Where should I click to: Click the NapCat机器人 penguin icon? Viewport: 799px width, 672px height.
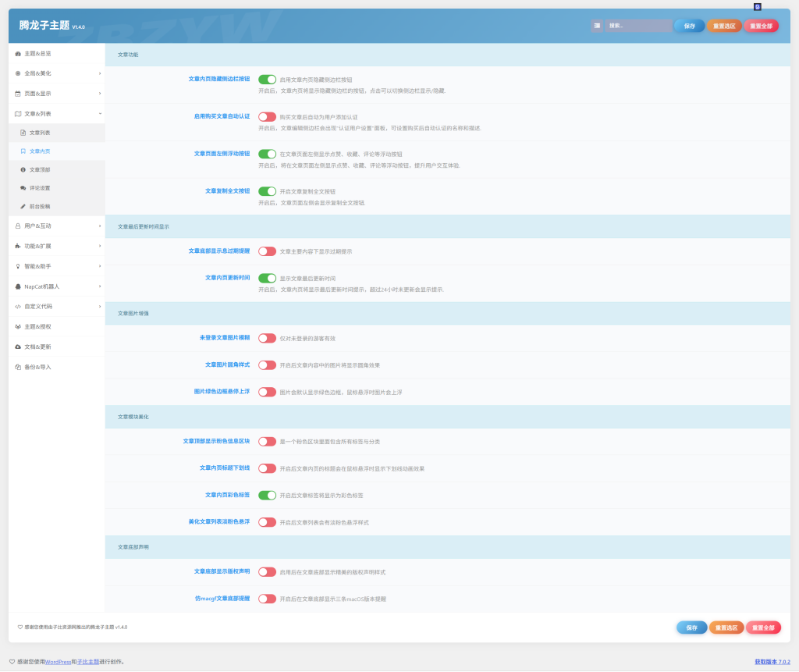(18, 286)
